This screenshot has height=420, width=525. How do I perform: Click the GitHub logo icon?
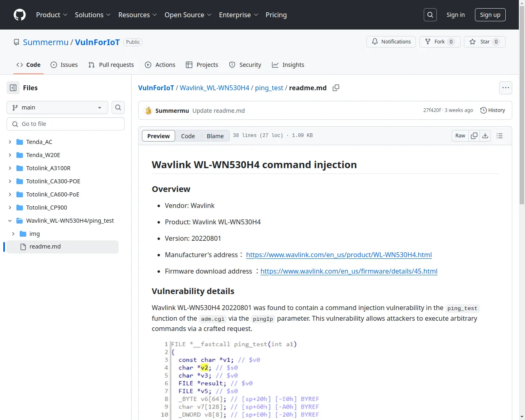pyautogui.click(x=20, y=15)
